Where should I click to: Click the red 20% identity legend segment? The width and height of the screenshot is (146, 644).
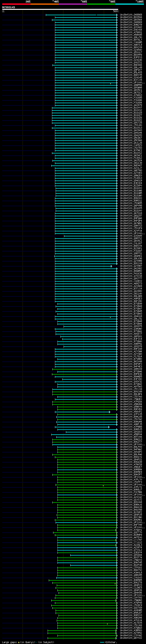click(16, 4)
